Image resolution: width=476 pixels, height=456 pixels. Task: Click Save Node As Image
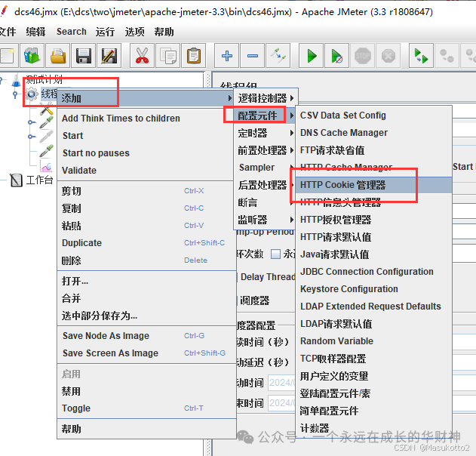(x=146, y=335)
